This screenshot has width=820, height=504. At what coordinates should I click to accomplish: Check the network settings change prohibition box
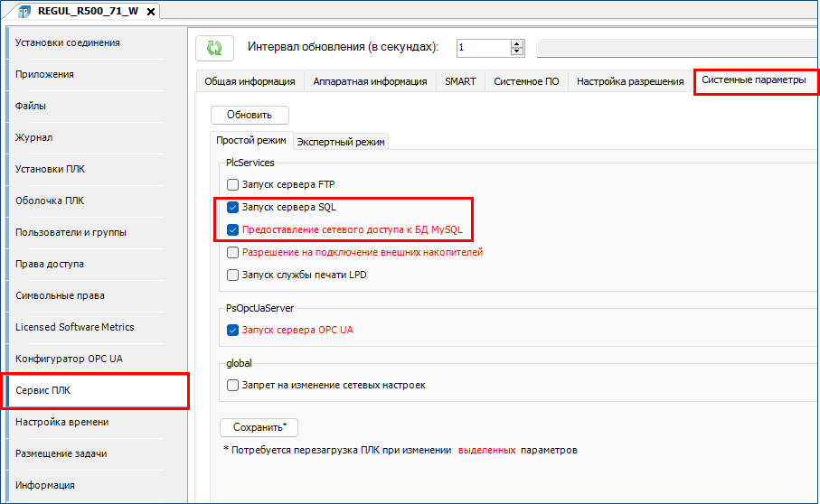(x=233, y=385)
